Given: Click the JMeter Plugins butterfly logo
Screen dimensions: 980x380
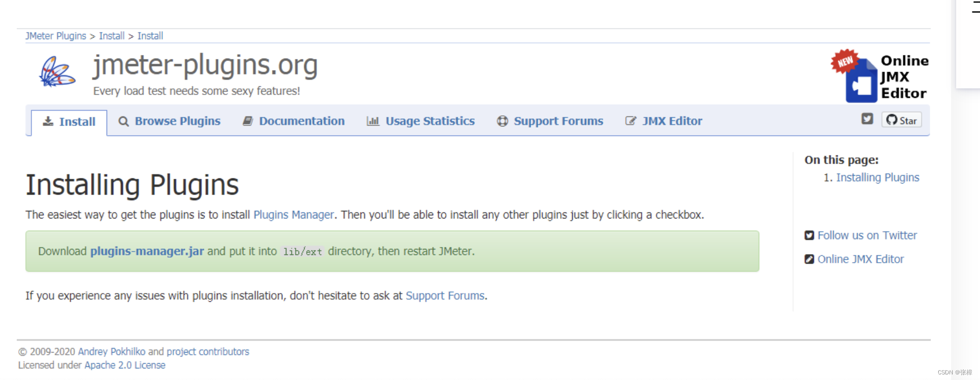Looking at the screenshot, I should tap(57, 72).
